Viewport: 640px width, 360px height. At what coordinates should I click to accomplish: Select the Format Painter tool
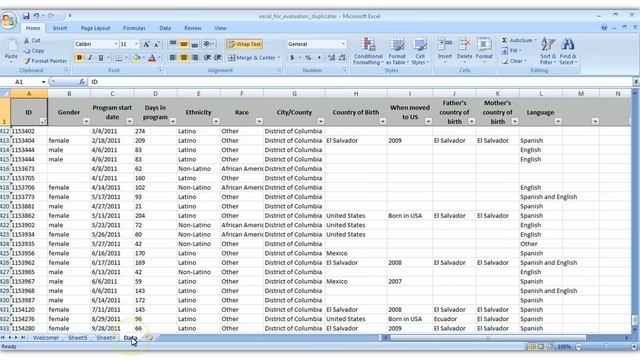(45, 61)
